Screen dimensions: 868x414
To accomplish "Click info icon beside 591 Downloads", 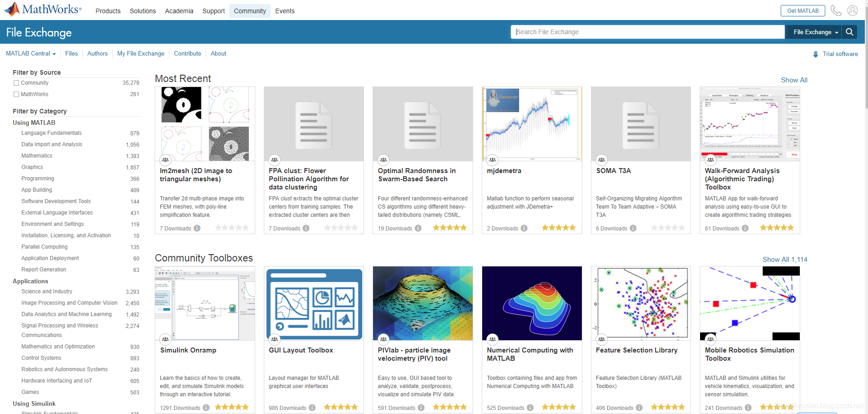I will pyautogui.click(x=421, y=408).
